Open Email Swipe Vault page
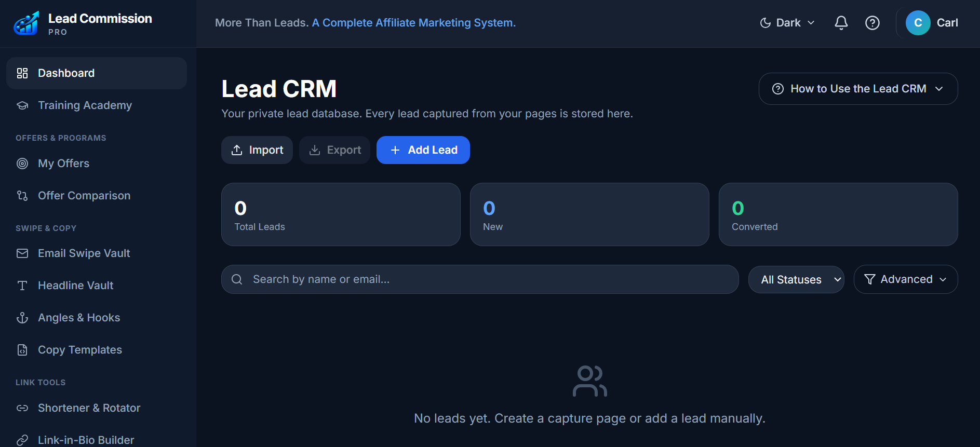 pyautogui.click(x=97, y=253)
